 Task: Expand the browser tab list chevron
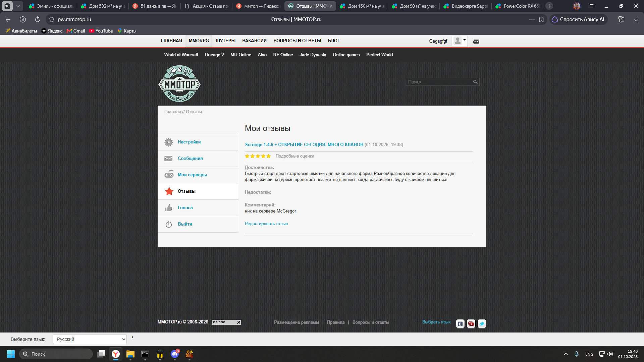[x=18, y=6]
